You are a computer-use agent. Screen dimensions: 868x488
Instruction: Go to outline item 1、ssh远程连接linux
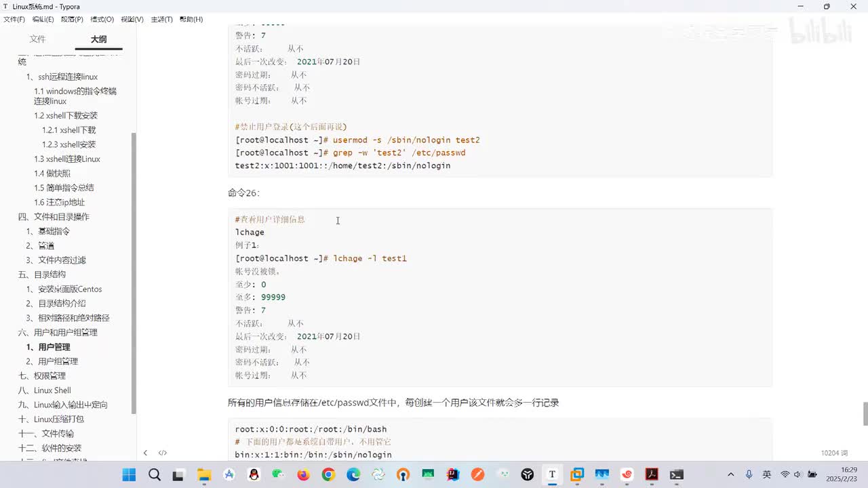pos(62,77)
